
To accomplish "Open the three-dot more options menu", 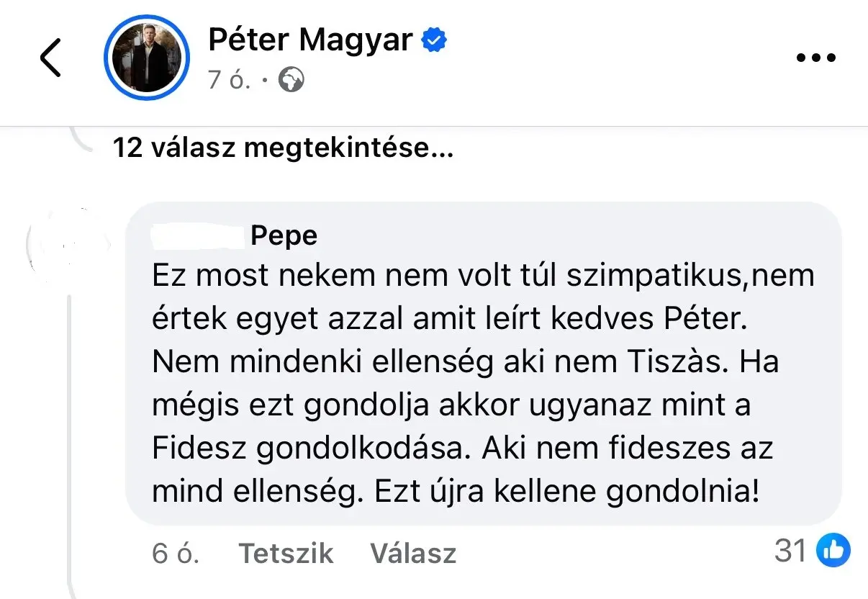I will coord(817,58).
